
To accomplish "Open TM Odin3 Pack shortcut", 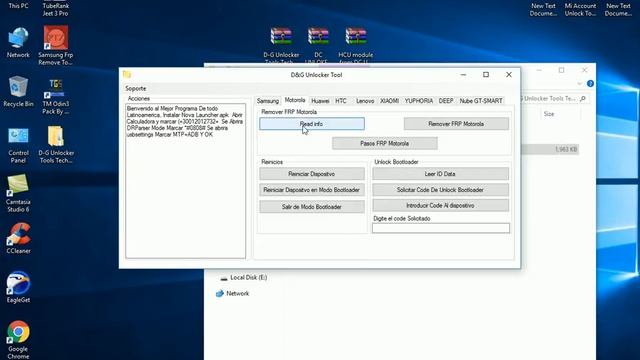I will [x=56, y=96].
